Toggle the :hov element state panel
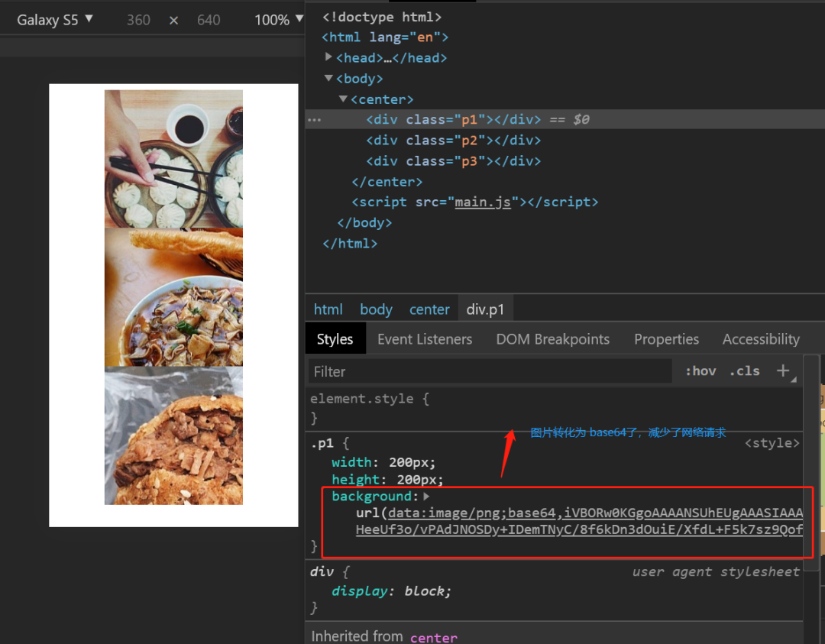 click(700, 371)
